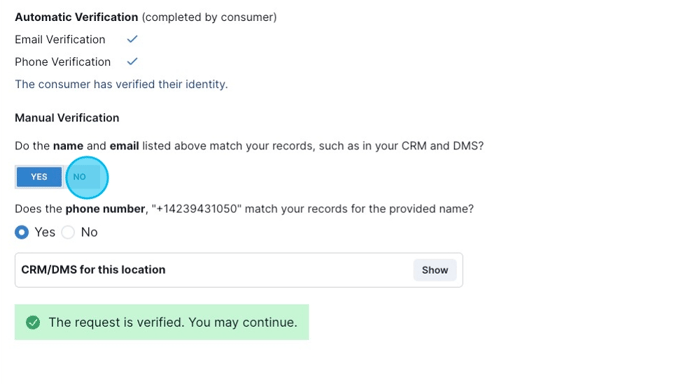688x384 pixels.
Task: Click the Manual Verification heading
Action: 67,118
